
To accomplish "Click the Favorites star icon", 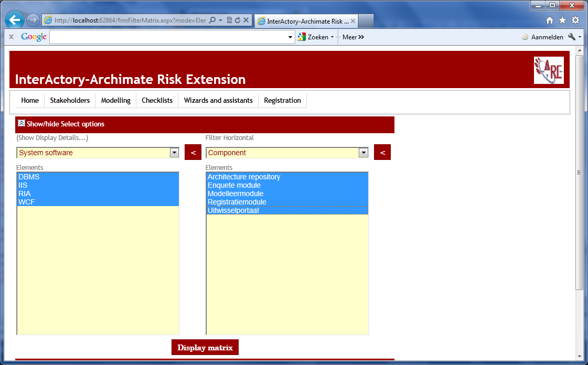I will [562, 20].
